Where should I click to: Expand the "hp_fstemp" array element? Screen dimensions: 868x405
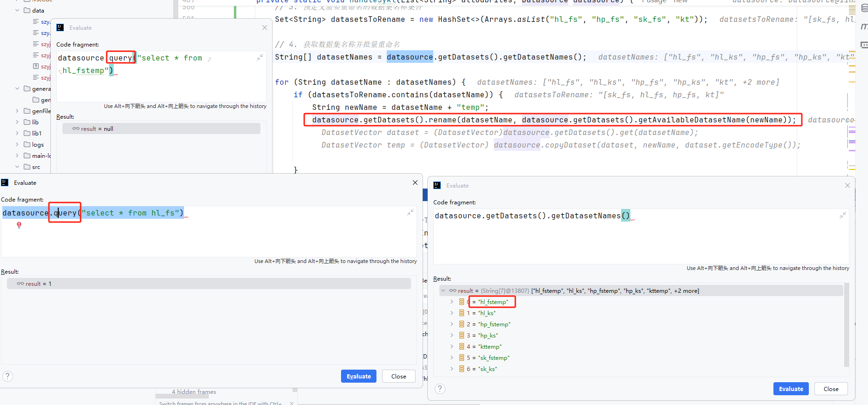[x=451, y=324]
